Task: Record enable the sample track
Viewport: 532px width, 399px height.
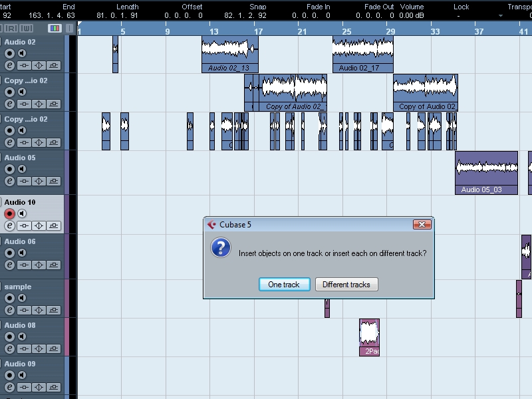Action: tap(9, 298)
